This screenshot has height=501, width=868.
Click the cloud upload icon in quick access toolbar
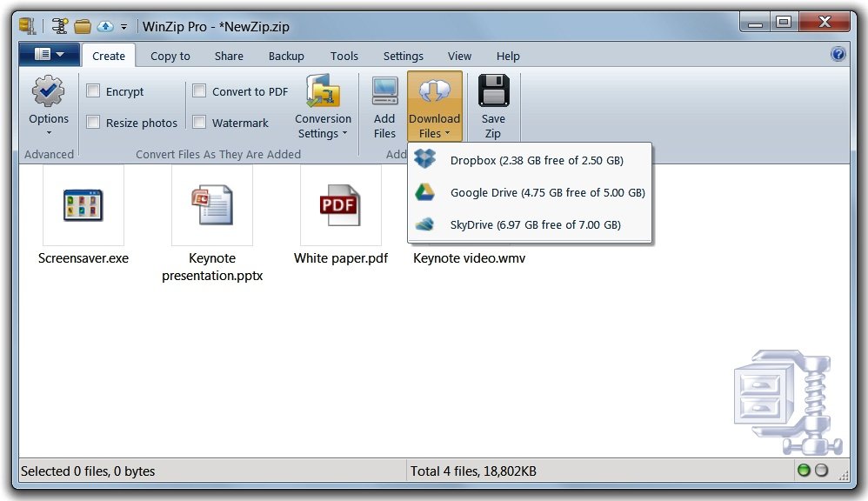pos(105,26)
